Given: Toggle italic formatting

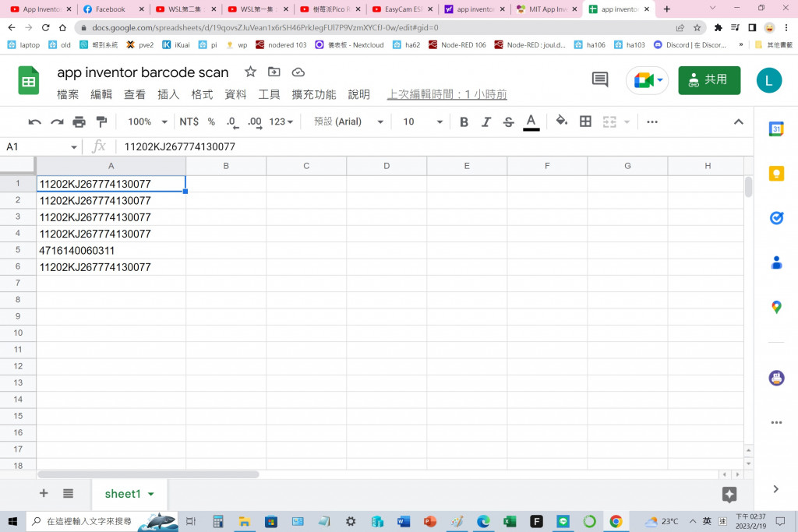Looking at the screenshot, I should tap(486, 122).
